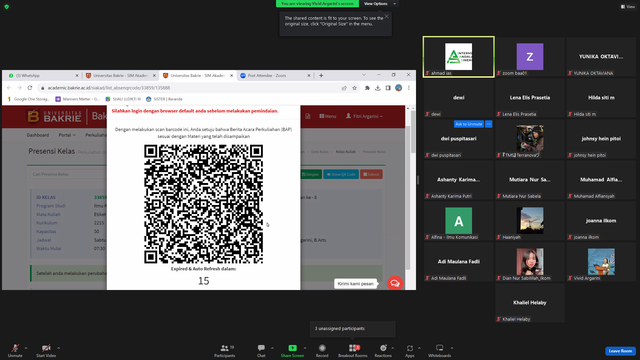Select the Haaniyah participant thumbnail
Viewport: 640px width, 360px height.
tap(530, 221)
